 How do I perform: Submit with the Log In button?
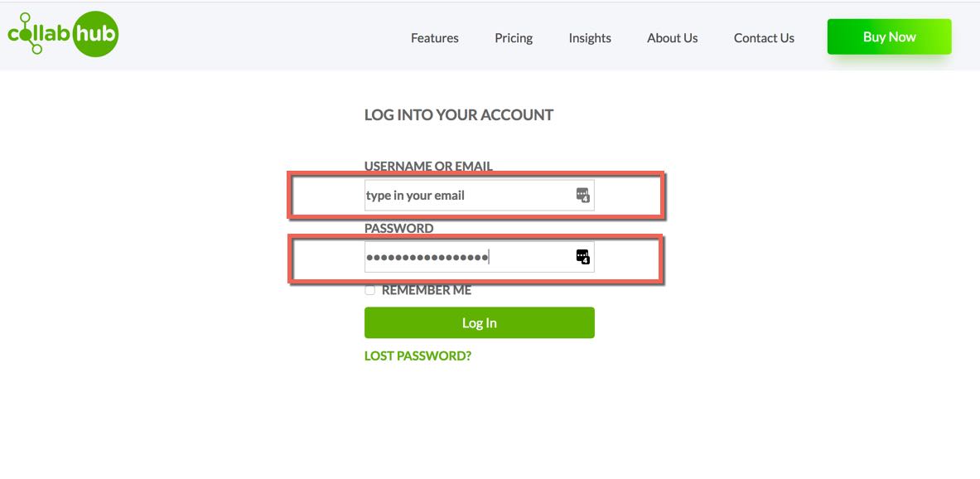480,322
